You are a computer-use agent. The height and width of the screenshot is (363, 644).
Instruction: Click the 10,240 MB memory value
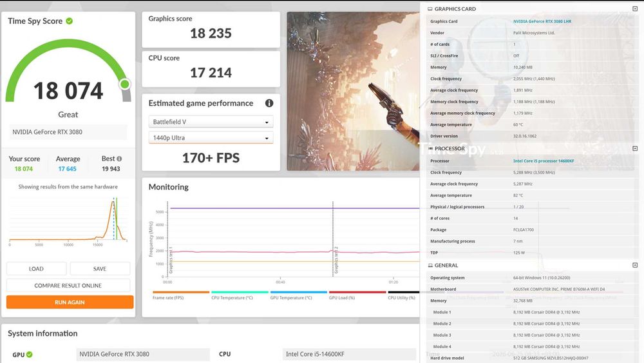coord(522,68)
